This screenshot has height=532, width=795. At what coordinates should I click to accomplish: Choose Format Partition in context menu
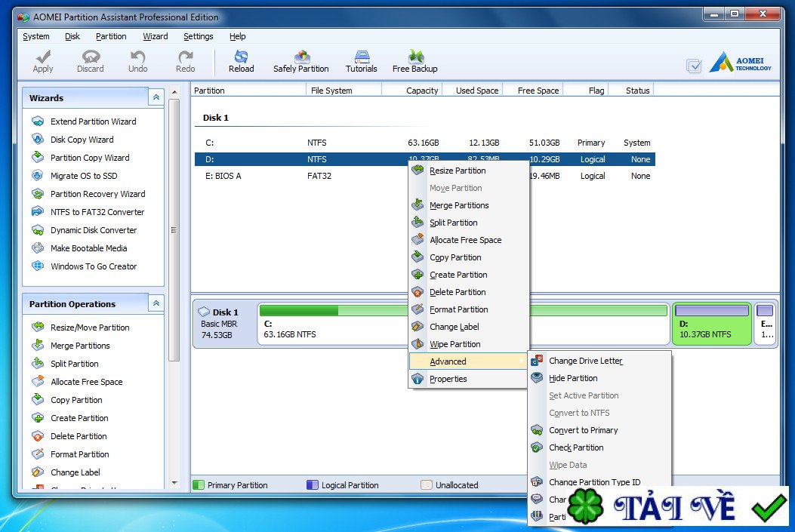click(x=458, y=309)
